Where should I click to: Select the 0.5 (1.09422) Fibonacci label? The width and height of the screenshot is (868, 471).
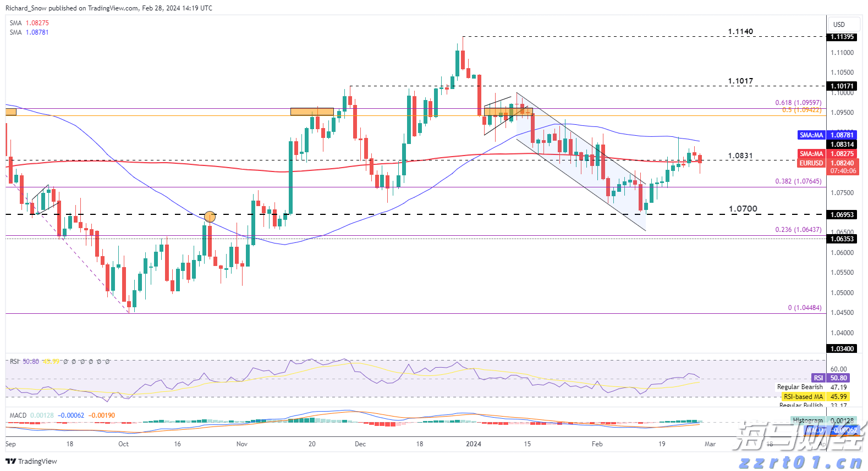[x=801, y=110]
